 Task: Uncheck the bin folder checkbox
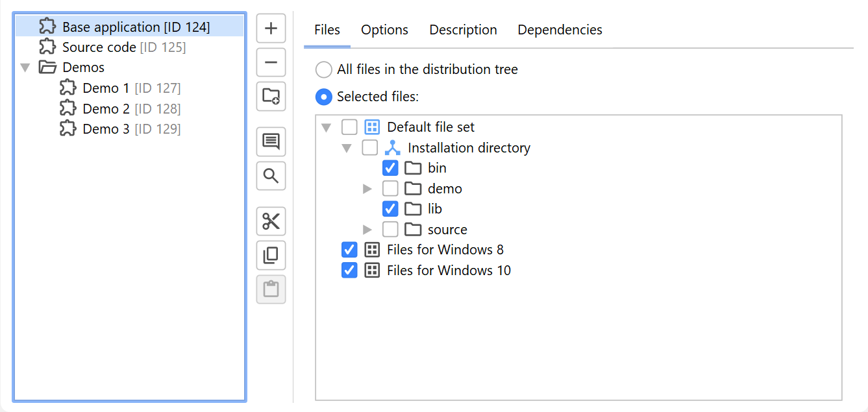point(390,168)
